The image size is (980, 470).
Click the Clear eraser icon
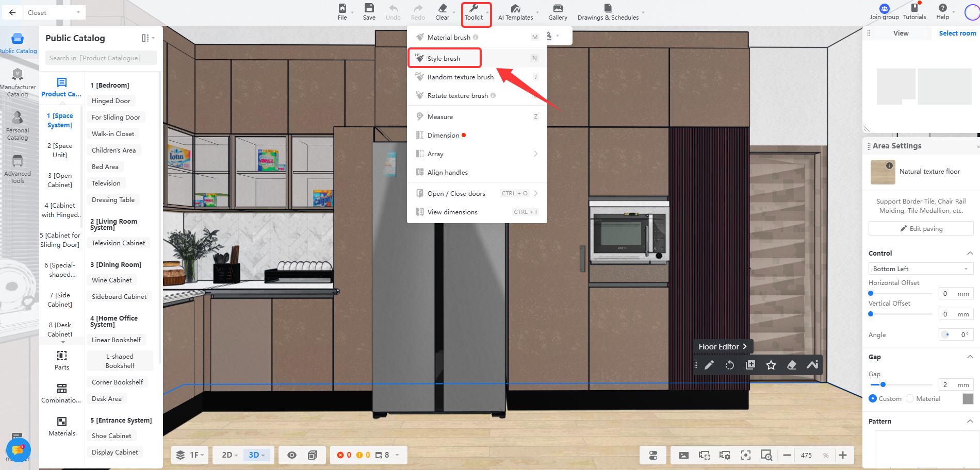coord(442,11)
